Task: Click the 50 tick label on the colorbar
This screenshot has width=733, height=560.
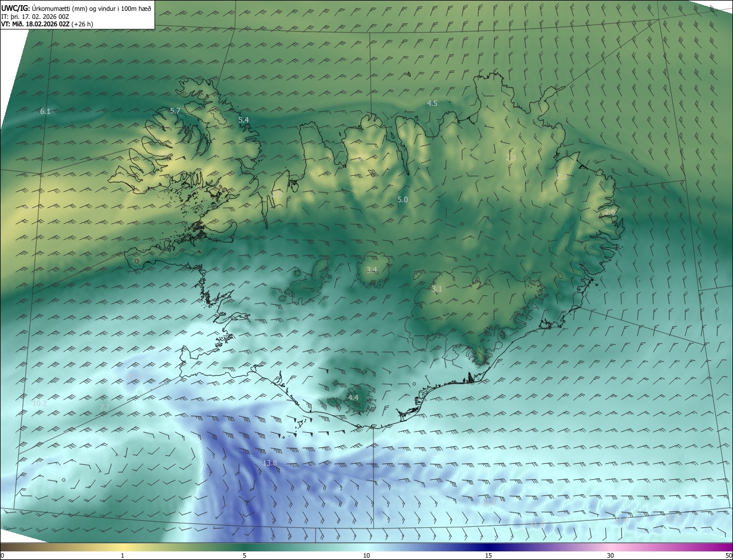Action: [x=728, y=555]
